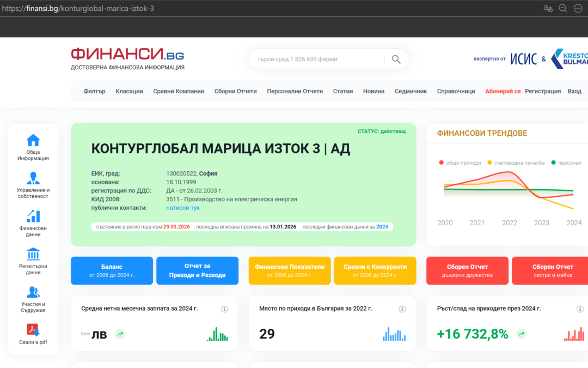Open Сборен Отчет дъщерни дружества button
The height and width of the screenshot is (368, 588).
coord(467,271)
